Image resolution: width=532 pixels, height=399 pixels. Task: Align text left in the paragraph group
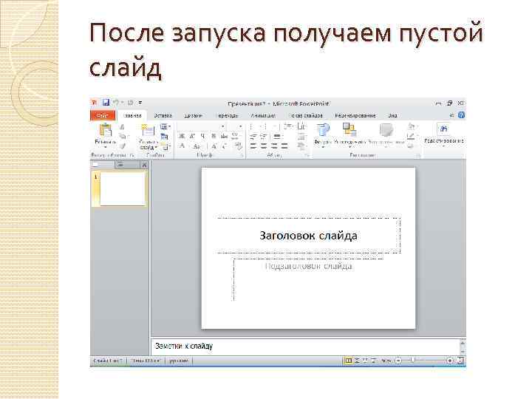253,146
